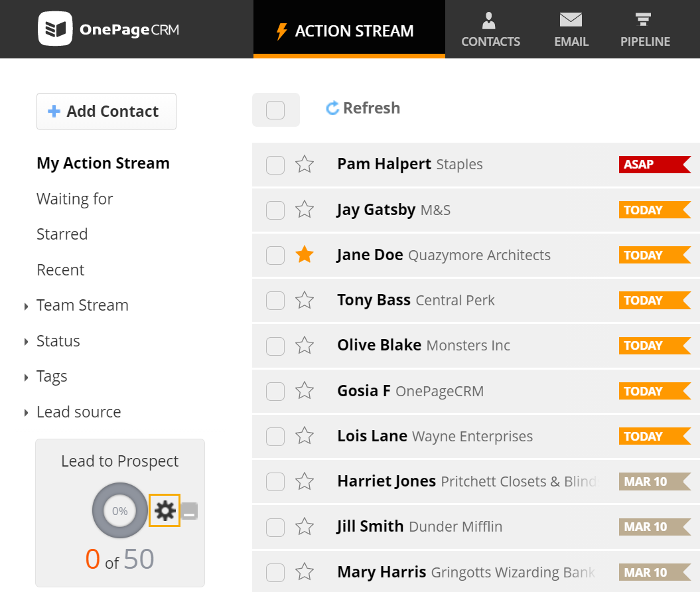Select Recent in sidebar
This screenshot has width=700, height=592.
coord(60,270)
